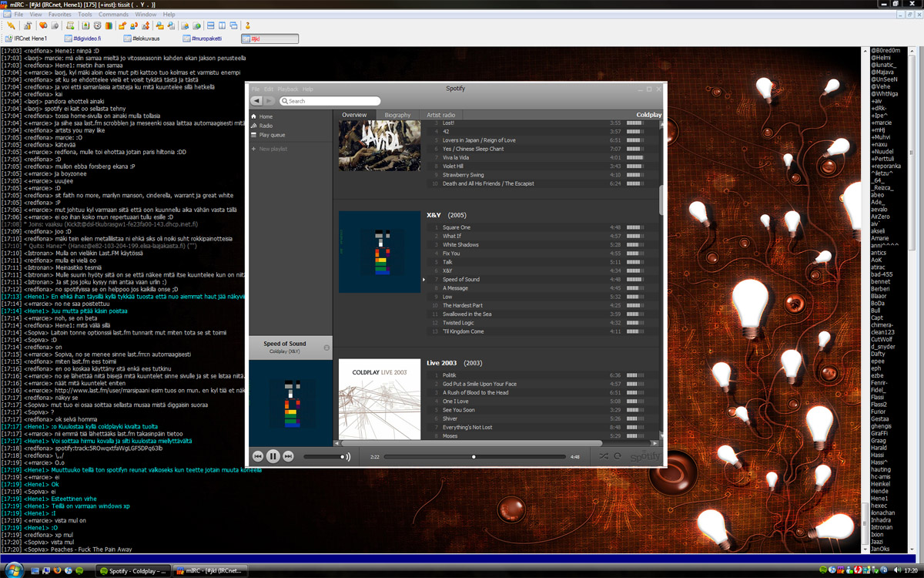The width and height of the screenshot is (924, 578).
Task: Click Spotify's back navigation arrow
Action: click(257, 101)
